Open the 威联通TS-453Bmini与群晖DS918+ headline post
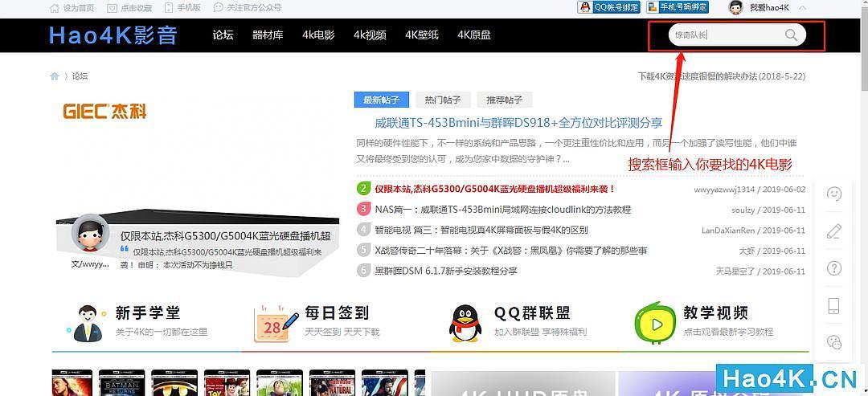 (x=518, y=123)
